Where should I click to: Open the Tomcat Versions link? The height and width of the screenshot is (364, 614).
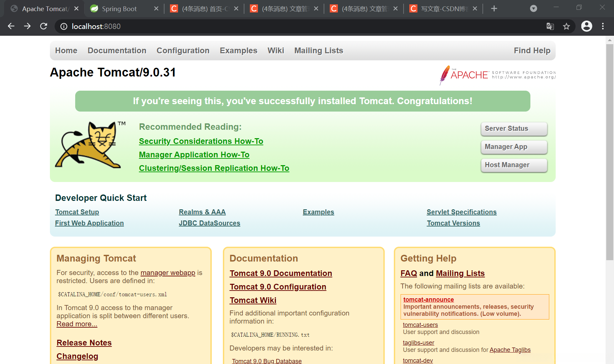[453, 223]
